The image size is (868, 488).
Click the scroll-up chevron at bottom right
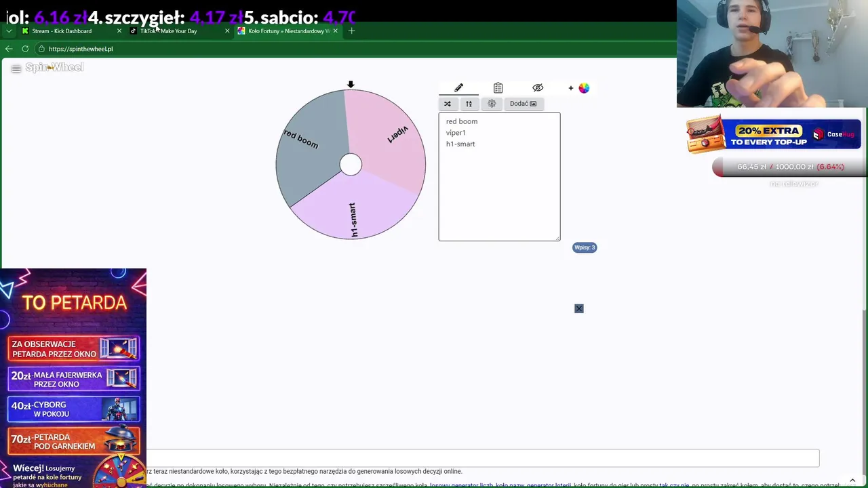[852, 481]
